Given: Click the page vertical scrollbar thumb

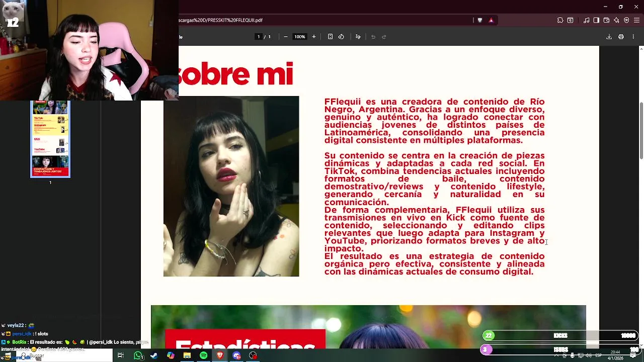Looking at the screenshot, I should (641, 131).
